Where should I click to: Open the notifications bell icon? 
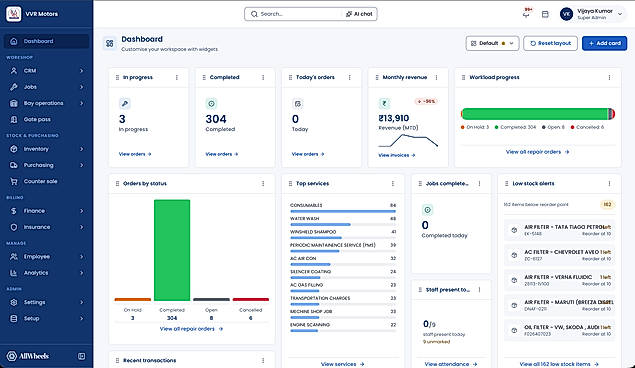[526, 15]
